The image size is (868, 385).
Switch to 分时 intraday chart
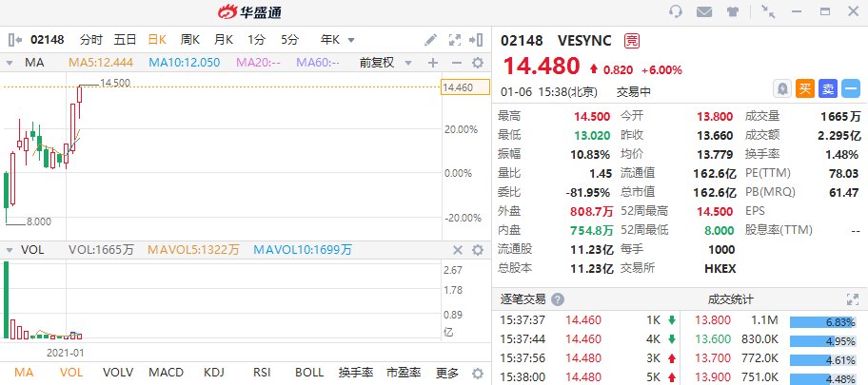point(91,40)
